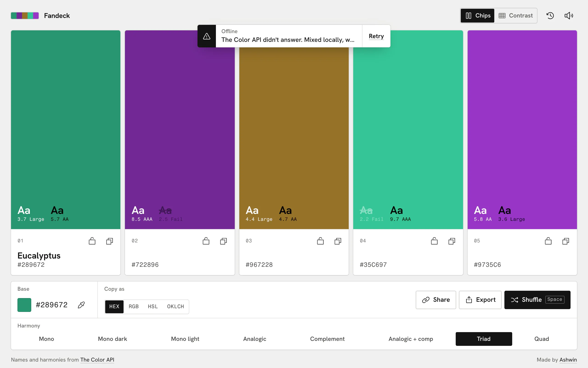The width and height of the screenshot is (588, 368).
Task: Open The Color API link
Action: (x=97, y=360)
